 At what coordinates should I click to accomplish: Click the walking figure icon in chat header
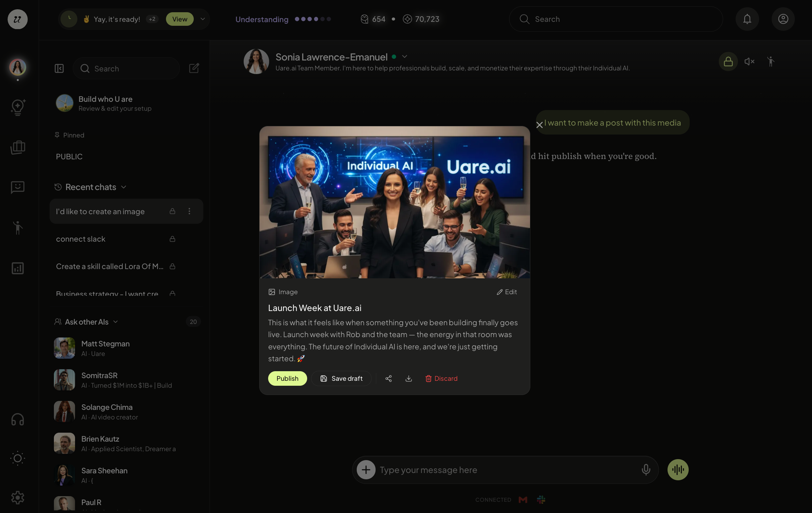click(x=771, y=61)
